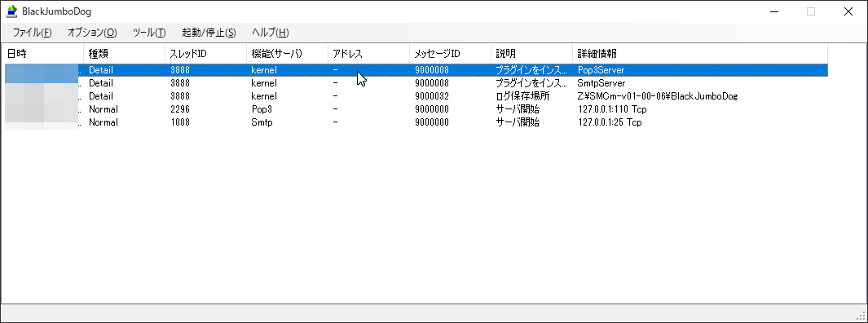Select the 127.0.0.1:110 Tcp cell
868x323 pixels.
click(612, 109)
